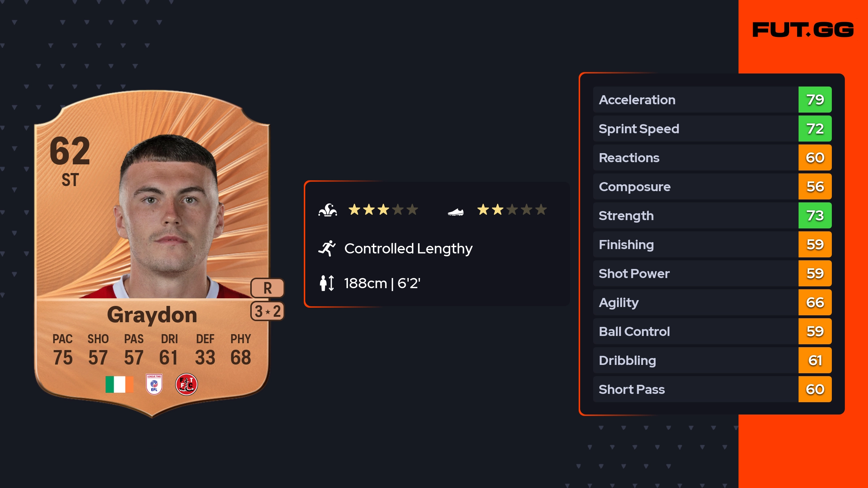868x488 pixels.
Task: Click the Controlled Lengthy label
Action: pos(408,249)
